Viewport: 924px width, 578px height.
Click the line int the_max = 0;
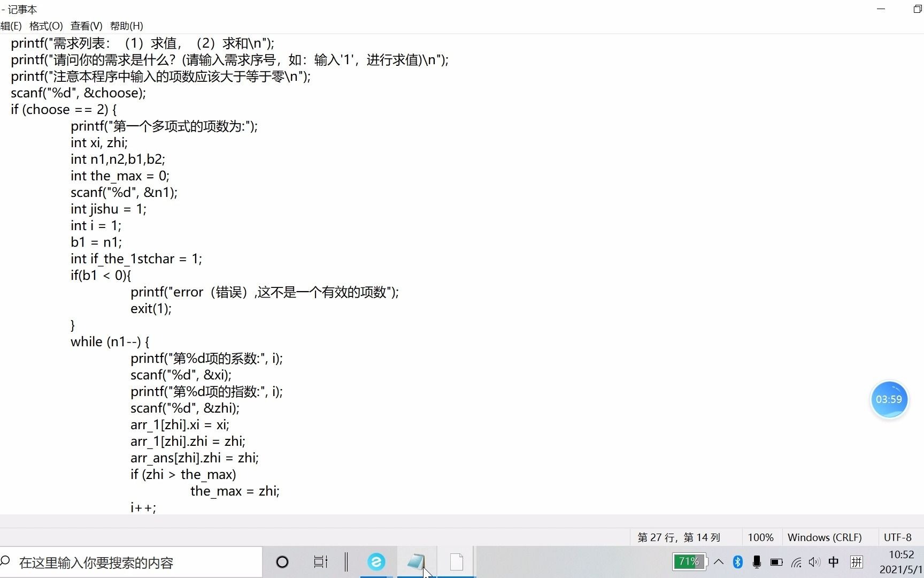(120, 176)
